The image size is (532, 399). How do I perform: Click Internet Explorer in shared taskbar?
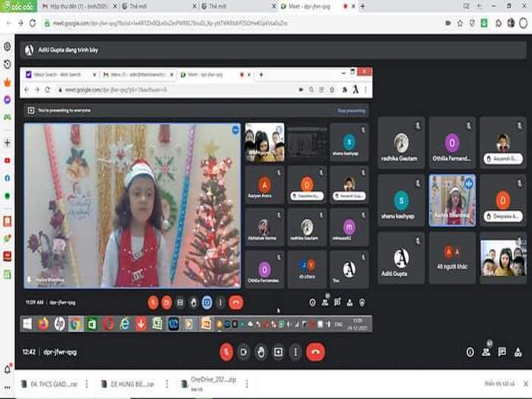125,324
